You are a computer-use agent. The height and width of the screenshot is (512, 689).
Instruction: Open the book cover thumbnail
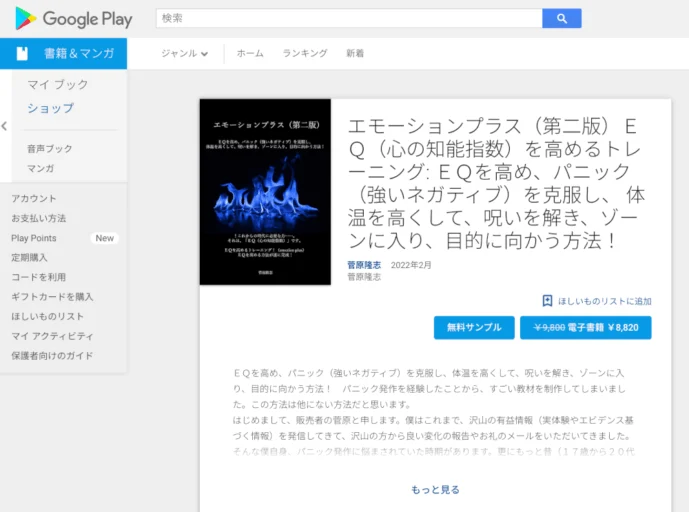coord(265,191)
